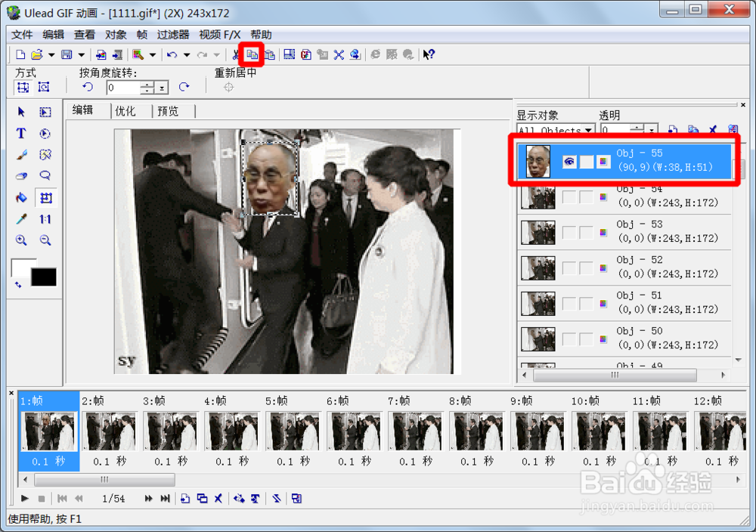The width and height of the screenshot is (756, 532).
Task: Open the 视频 F/X menu
Action: pos(220,35)
